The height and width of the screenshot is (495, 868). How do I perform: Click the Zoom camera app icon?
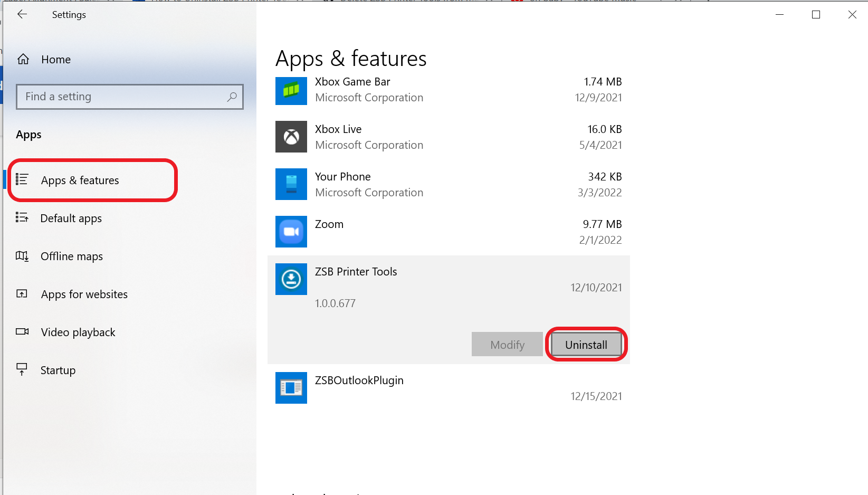(x=291, y=232)
